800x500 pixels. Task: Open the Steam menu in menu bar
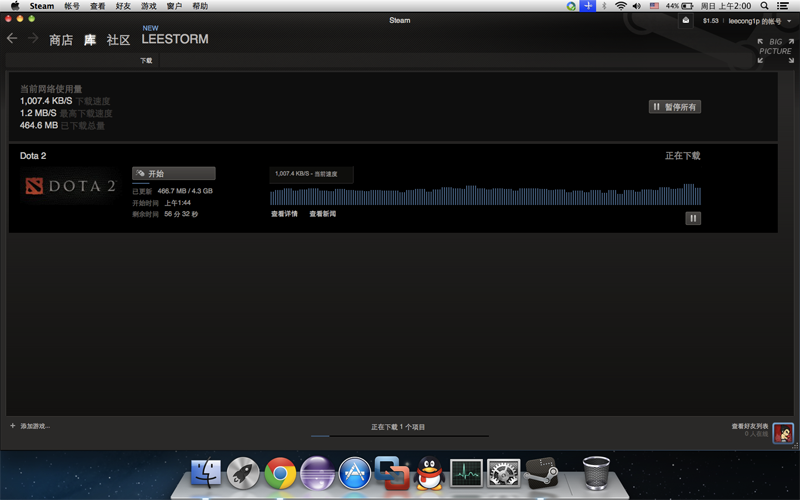pyautogui.click(x=42, y=6)
